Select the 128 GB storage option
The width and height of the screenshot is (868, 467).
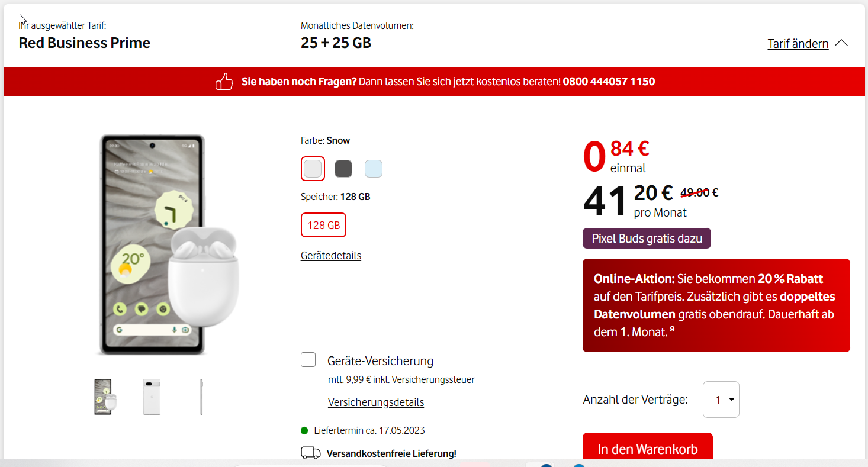point(323,225)
